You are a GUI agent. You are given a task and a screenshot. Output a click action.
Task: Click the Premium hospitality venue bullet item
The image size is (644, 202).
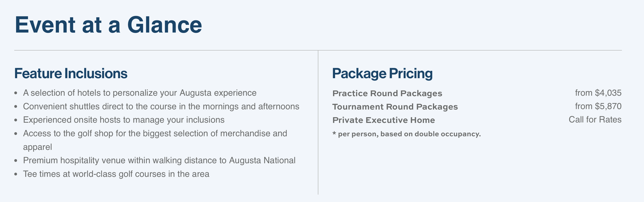pyautogui.click(x=159, y=160)
